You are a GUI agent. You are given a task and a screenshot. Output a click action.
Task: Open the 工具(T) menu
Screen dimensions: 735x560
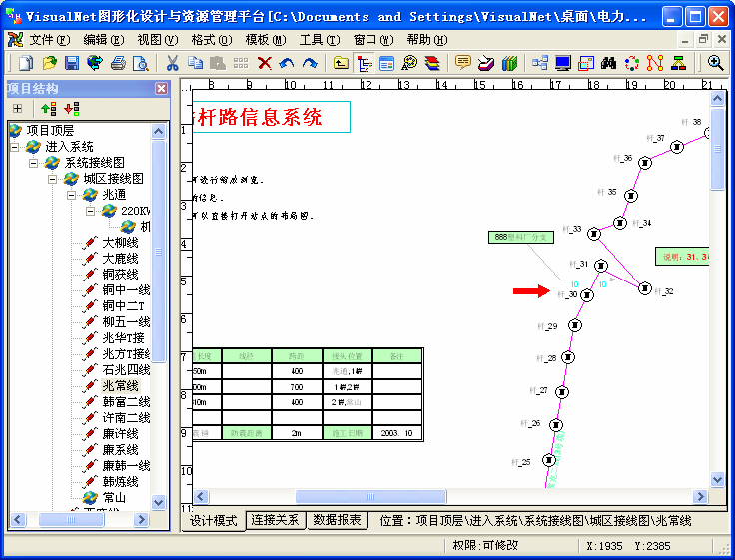tap(319, 40)
